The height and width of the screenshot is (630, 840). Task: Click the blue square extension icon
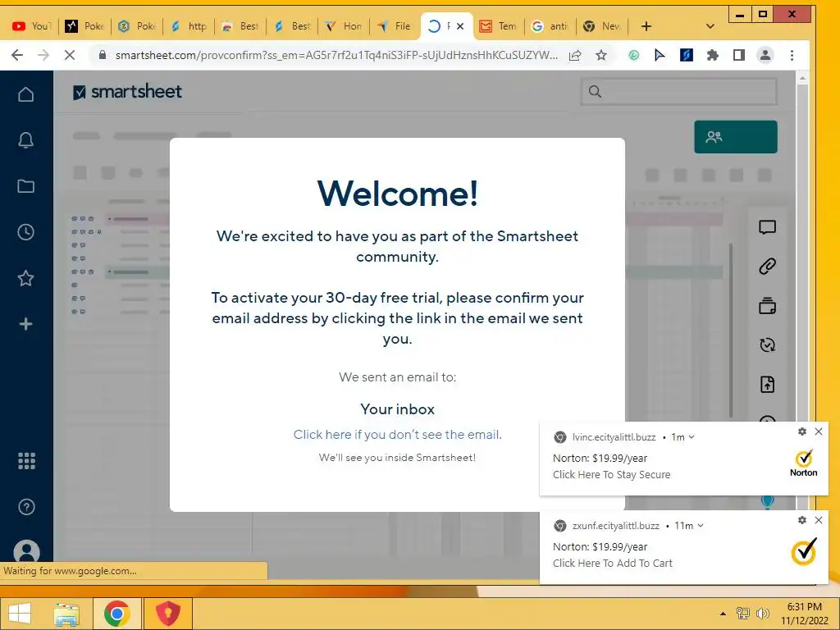687,55
